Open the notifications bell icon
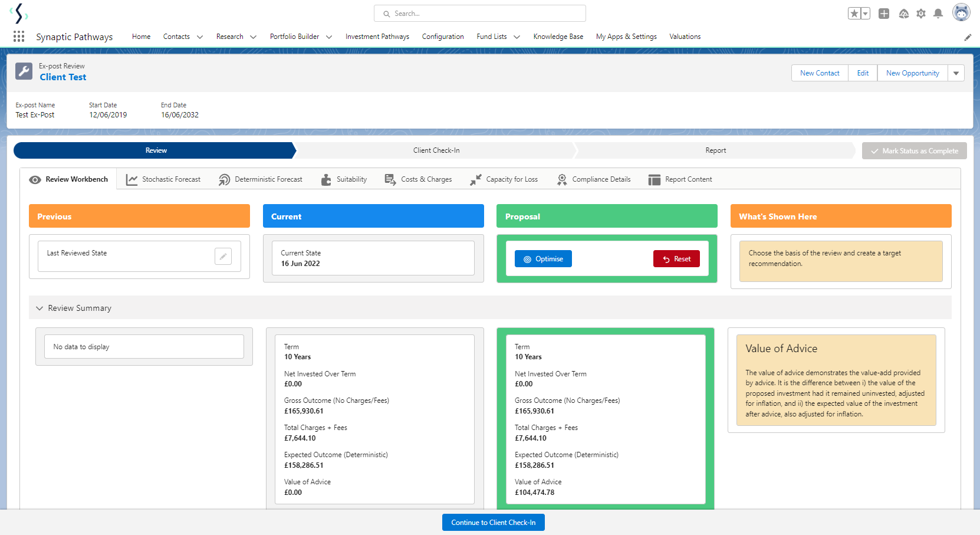This screenshot has width=980, height=535. click(938, 14)
